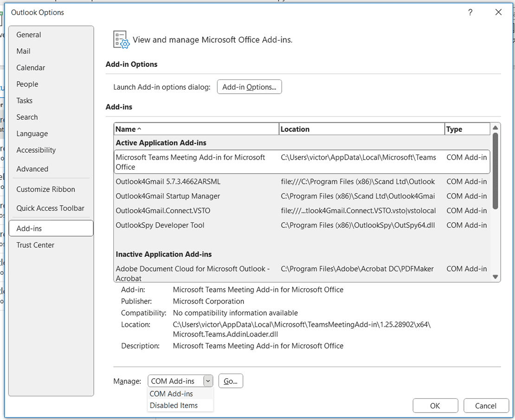
Task: Go to the Accessibility settings page
Action: [x=36, y=150]
